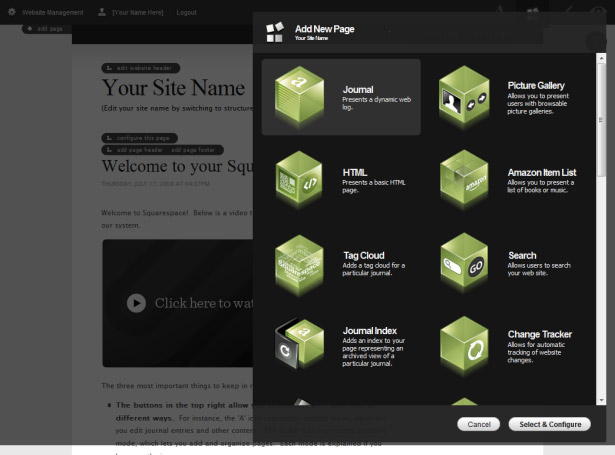615x455 pixels.
Task: Pick the Amazon Item List cube icon
Action: click(x=464, y=177)
